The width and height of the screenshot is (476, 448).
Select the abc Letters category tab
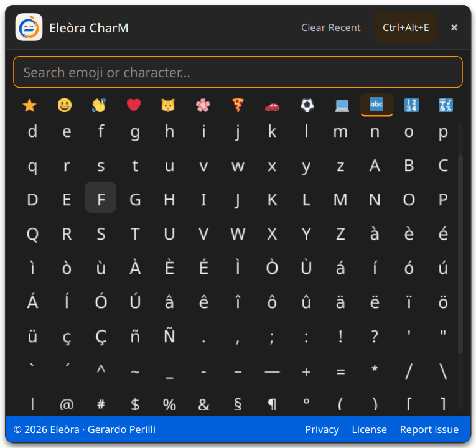tap(376, 105)
